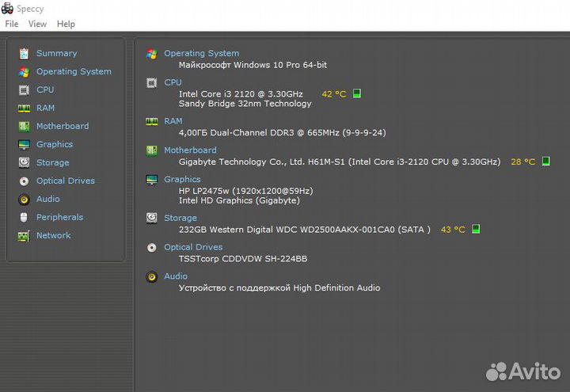Screen dimensions: 570x392
Task: Click the Western Digital WD2500AAKX drive text
Action: tap(304, 230)
